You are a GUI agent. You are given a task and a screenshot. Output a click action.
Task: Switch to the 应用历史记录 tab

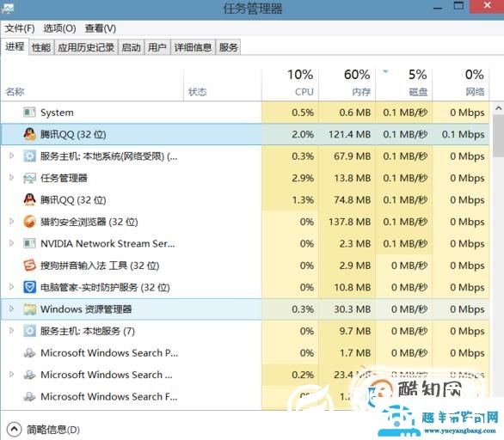click(86, 47)
